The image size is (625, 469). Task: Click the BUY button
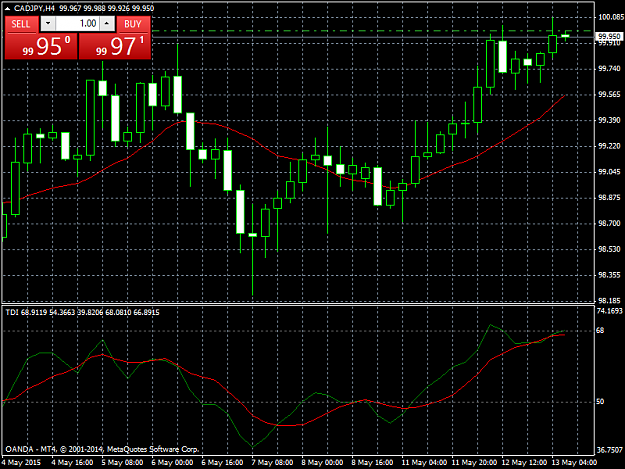[133, 24]
